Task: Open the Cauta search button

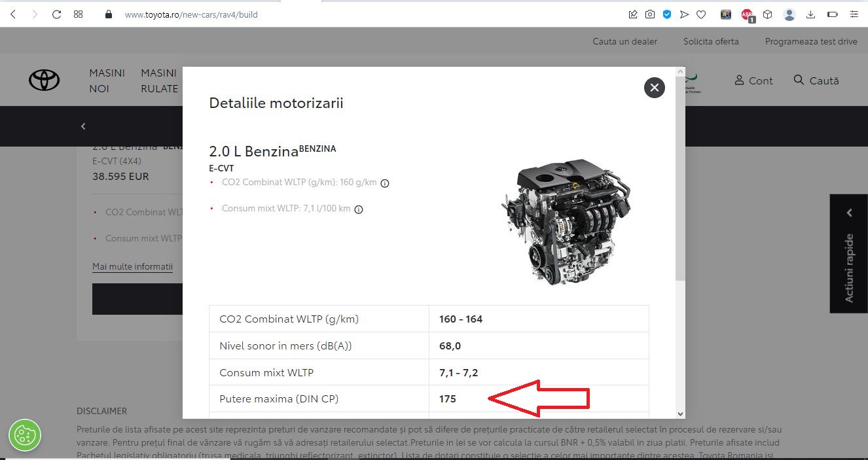Action: pos(816,80)
